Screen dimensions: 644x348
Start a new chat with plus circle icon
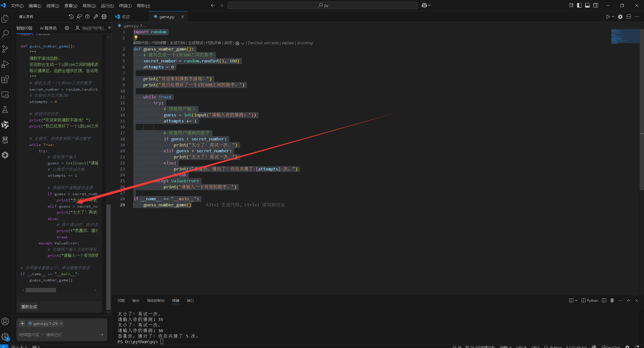(67, 28)
